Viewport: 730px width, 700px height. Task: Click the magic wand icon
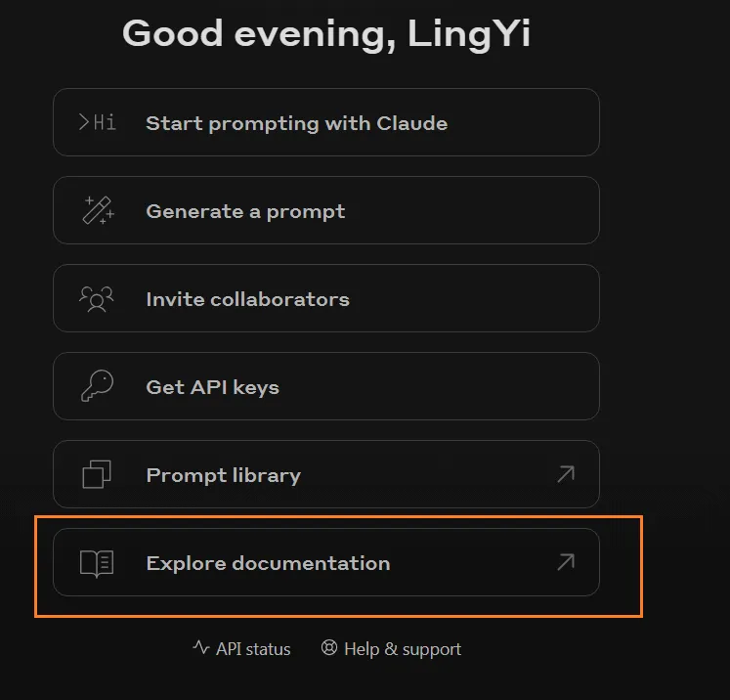[97, 210]
